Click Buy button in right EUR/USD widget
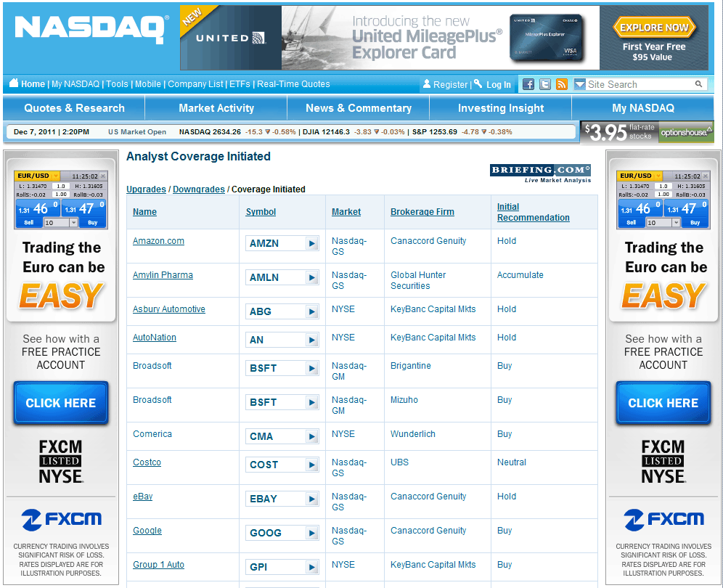723x588 pixels. (x=695, y=222)
